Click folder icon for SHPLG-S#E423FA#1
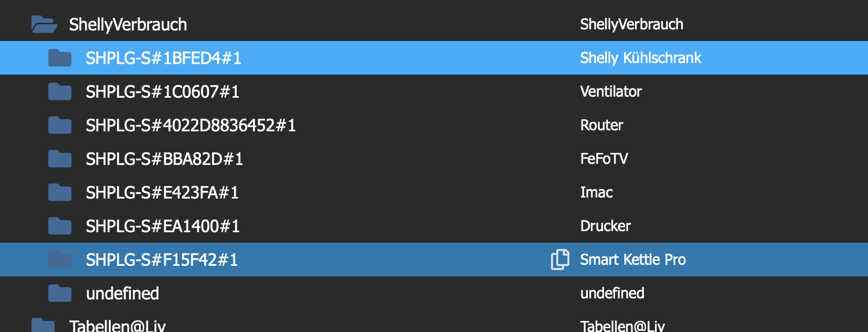Viewport: 868px width, 332px height. click(x=60, y=192)
